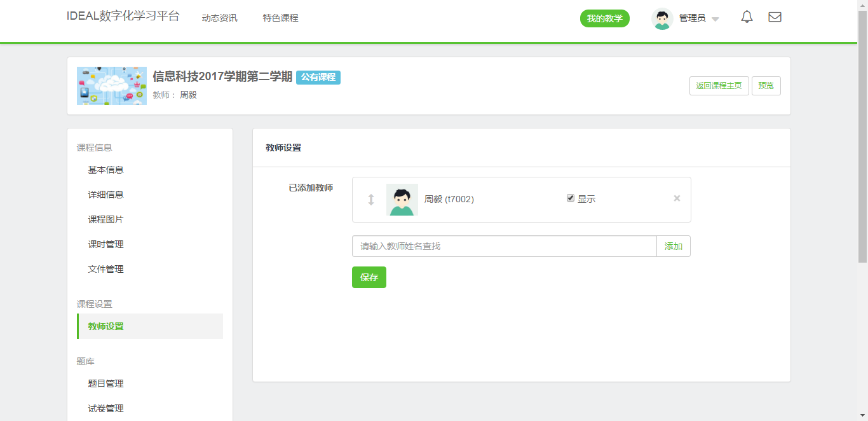Click the 预览 button
The image size is (868, 421).
coord(766,86)
